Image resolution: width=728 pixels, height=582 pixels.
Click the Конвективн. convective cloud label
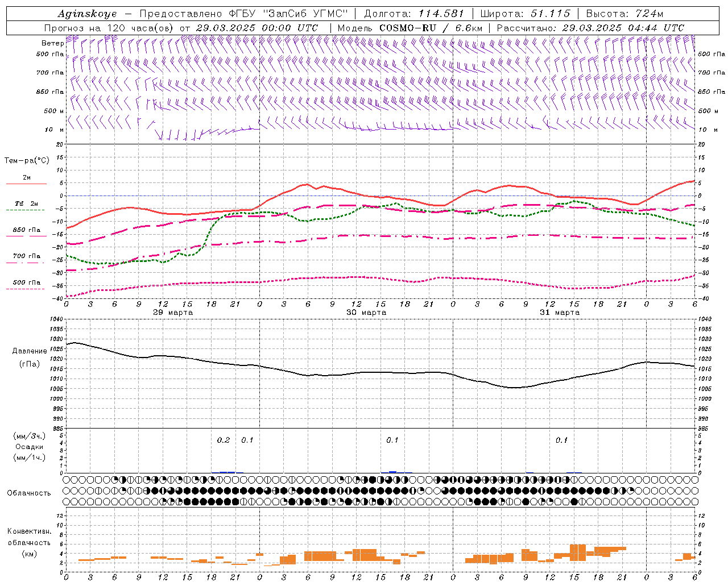click(x=29, y=531)
